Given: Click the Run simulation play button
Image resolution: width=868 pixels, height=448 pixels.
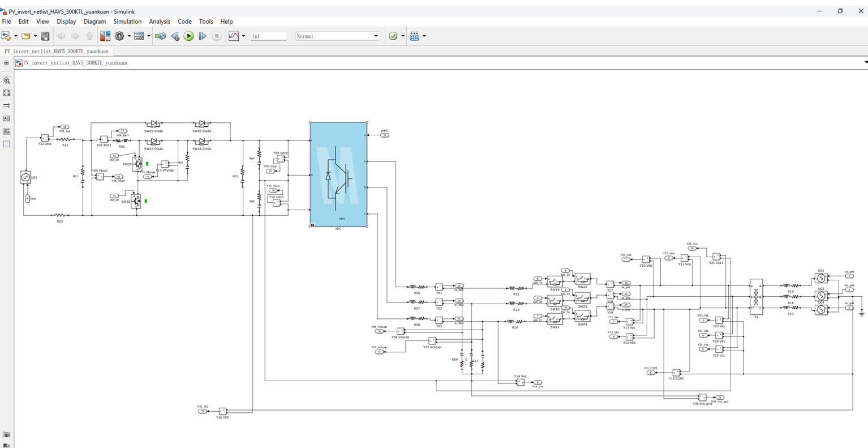Looking at the screenshot, I should pos(189,36).
